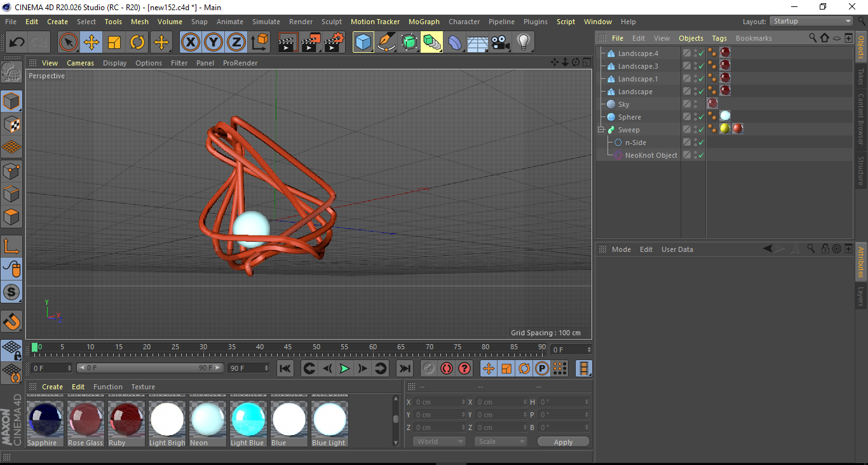
Task: Open the Motion picture frame dropdown icon
Action: (584, 368)
